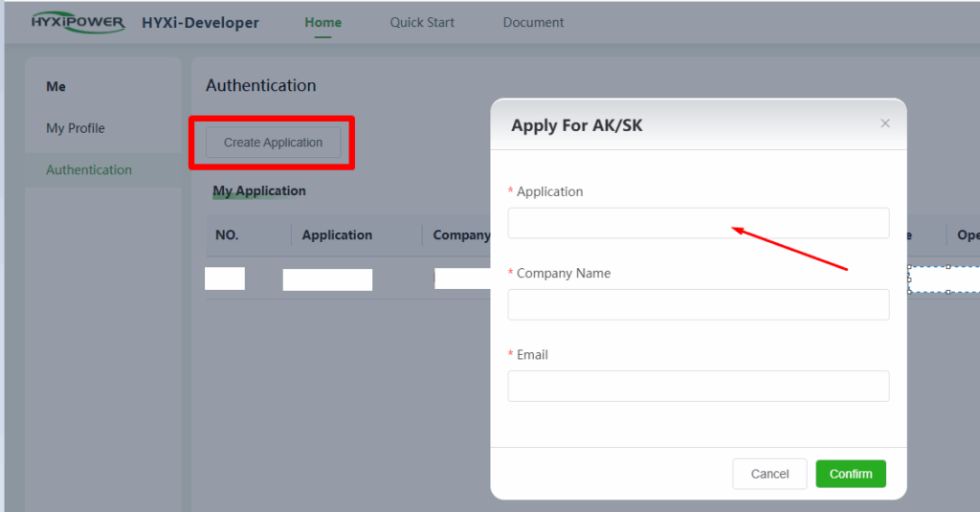Click the Application table column header
Image resolution: width=980 pixels, height=512 pixels.
337,234
